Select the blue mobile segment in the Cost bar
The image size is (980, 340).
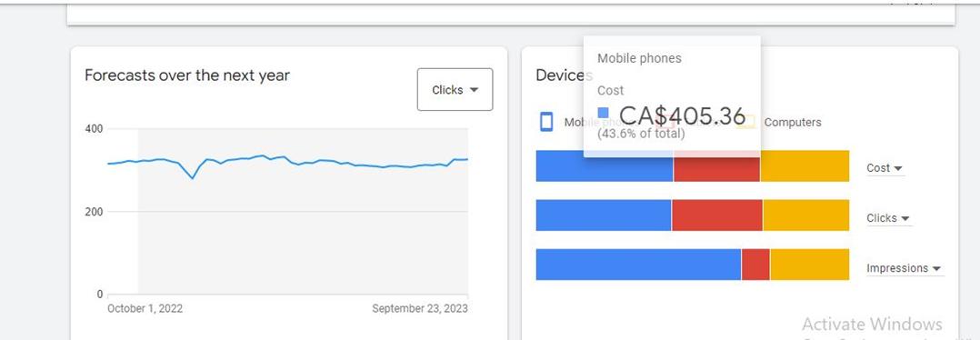[605, 166]
